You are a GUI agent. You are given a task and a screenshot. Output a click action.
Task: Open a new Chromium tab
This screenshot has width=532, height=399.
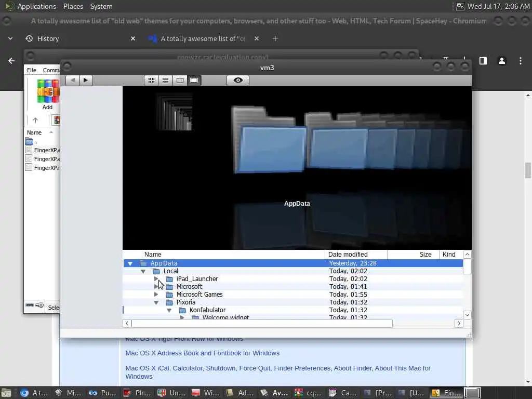click(x=275, y=38)
